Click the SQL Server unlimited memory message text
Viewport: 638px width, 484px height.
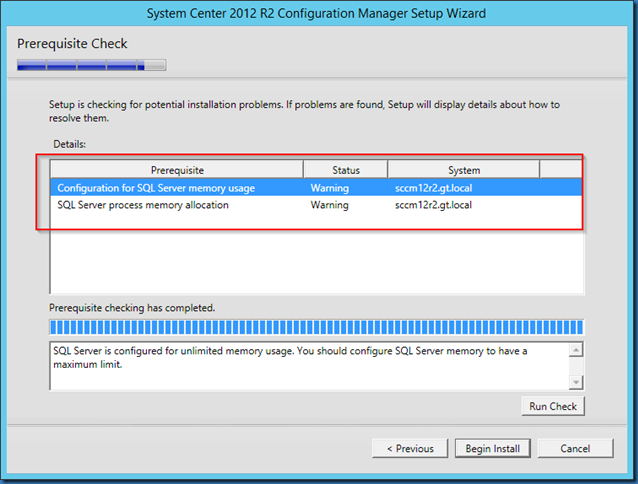tap(290, 358)
